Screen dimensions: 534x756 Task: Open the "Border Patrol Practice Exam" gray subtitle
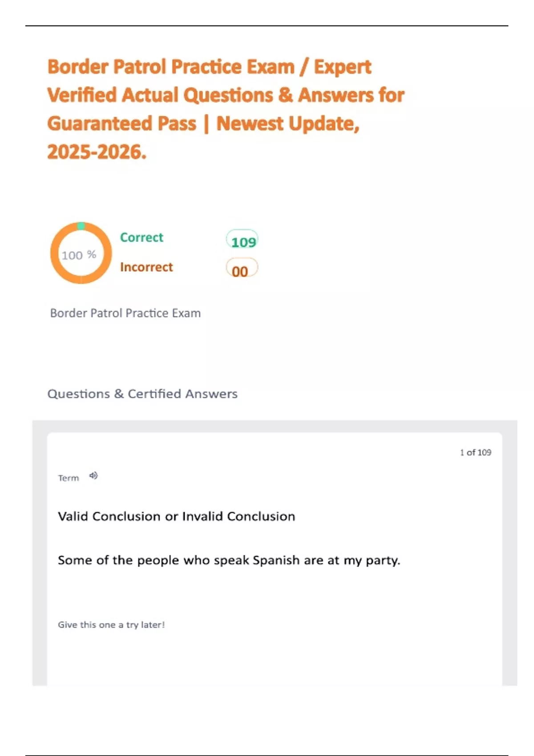point(125,313)
